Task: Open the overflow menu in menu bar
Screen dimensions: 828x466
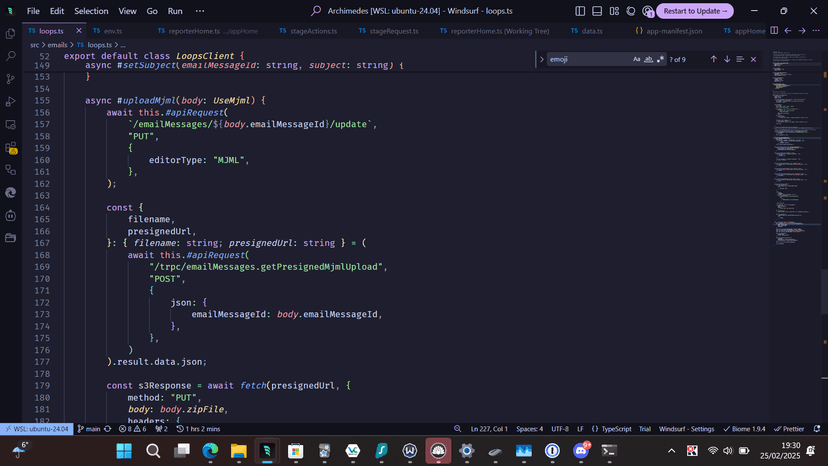Action: [x=198, y=11]
